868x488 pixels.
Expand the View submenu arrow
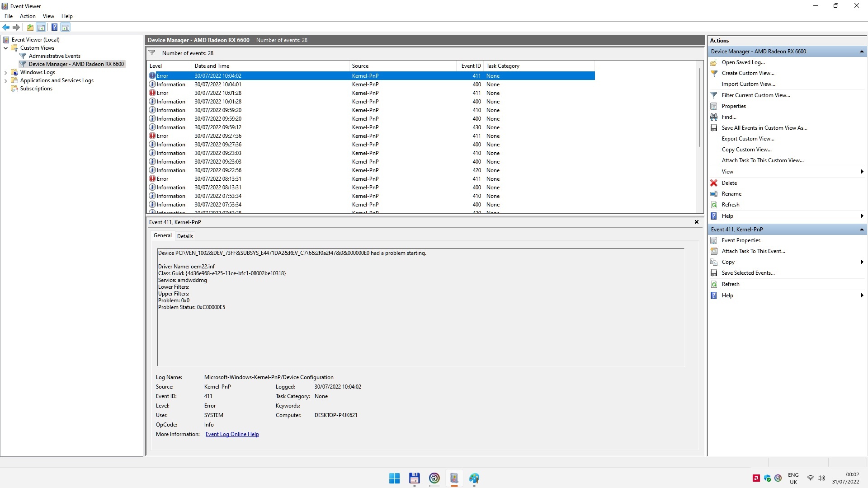[862, 172]
